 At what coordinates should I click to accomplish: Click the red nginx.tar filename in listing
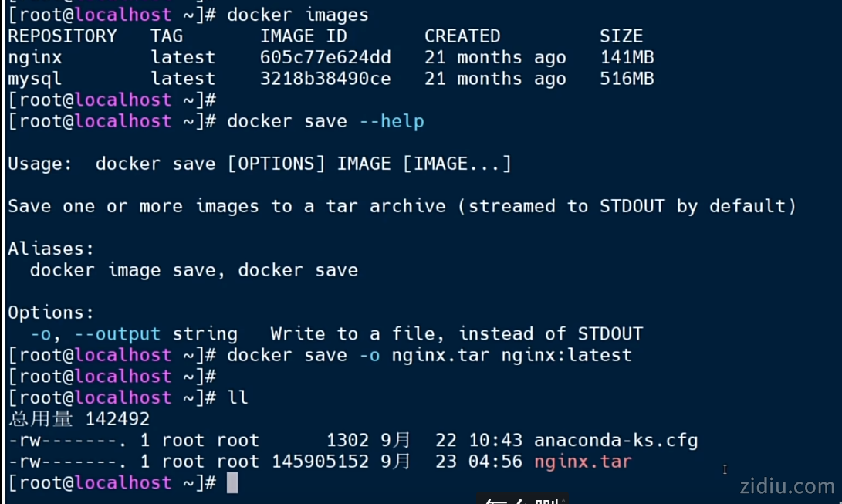(x=583, y=462)
